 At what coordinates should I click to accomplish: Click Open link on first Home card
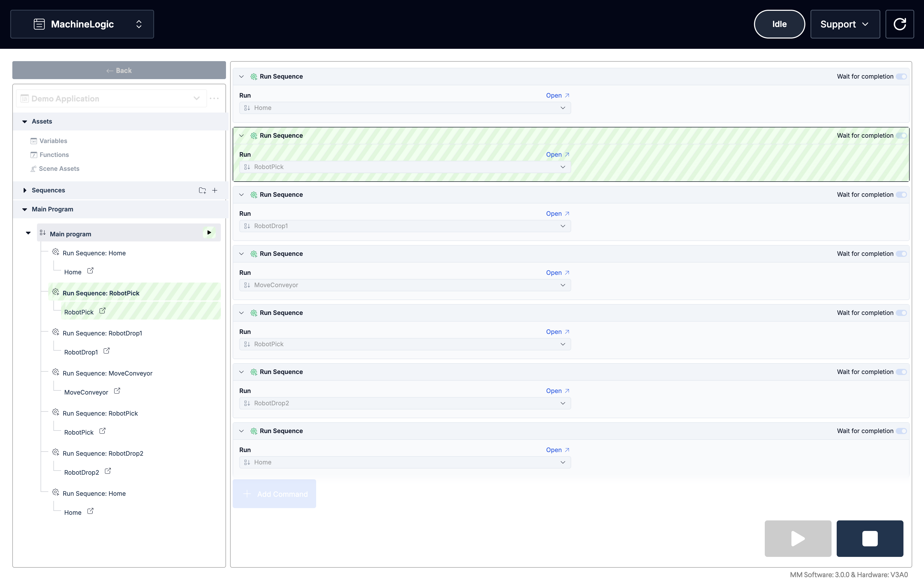click(x=558, y=96)
